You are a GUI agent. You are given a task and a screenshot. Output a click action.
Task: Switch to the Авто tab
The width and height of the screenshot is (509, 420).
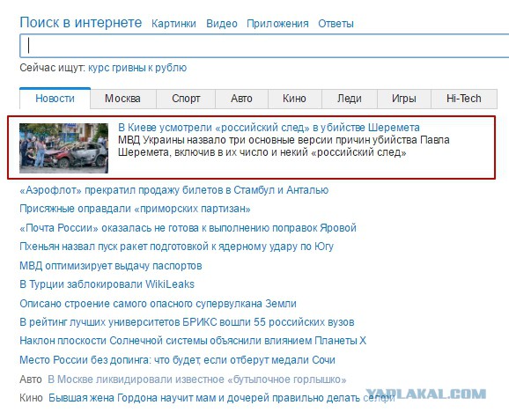[241, 99]
